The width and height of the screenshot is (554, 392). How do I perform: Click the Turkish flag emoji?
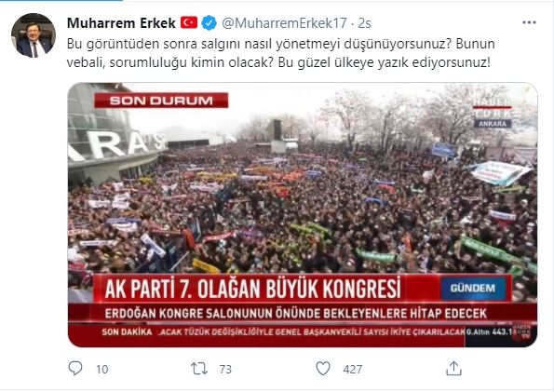pyautogui.click(x=189, y=22)
